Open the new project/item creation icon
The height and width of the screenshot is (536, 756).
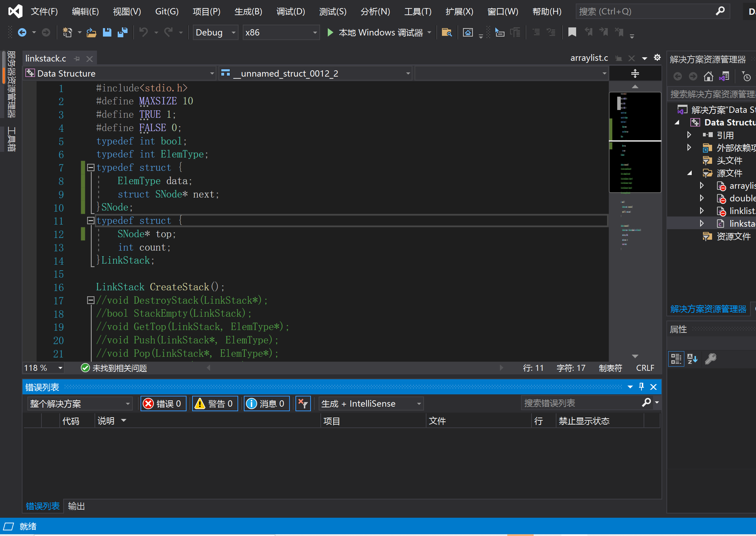[67, 32]
